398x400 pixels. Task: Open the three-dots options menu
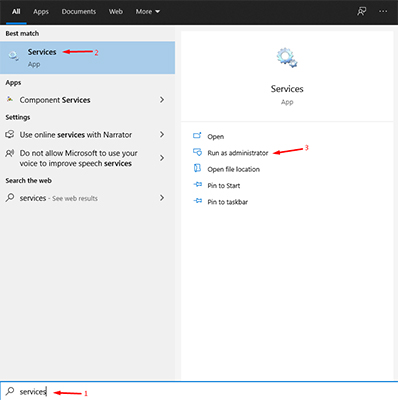click(383, 11)
